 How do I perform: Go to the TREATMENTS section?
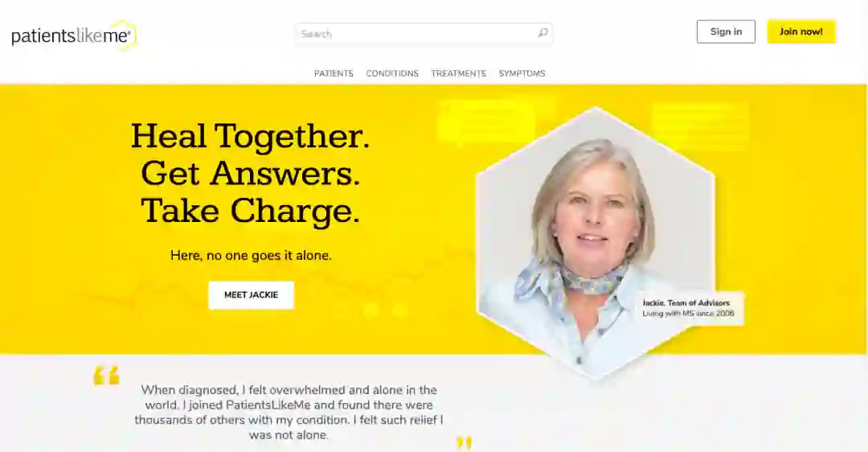tap(458, 74)
